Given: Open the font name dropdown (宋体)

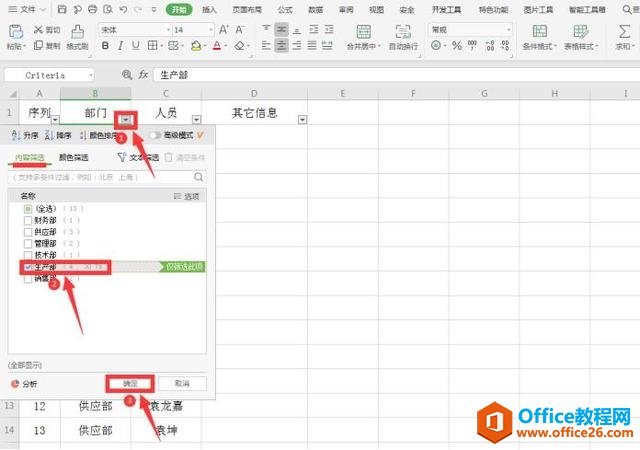Looking at the screenshot, I should point(168,29).
